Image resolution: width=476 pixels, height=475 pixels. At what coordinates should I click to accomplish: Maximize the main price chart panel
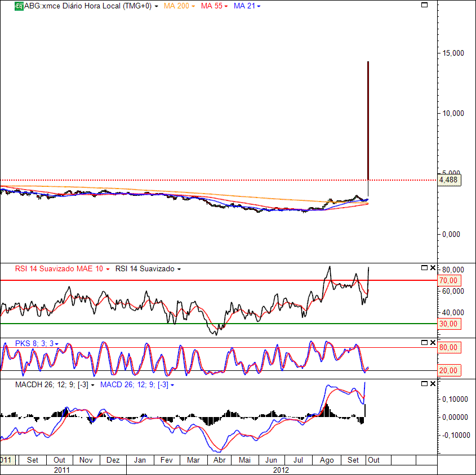click(x=424, y=5)
